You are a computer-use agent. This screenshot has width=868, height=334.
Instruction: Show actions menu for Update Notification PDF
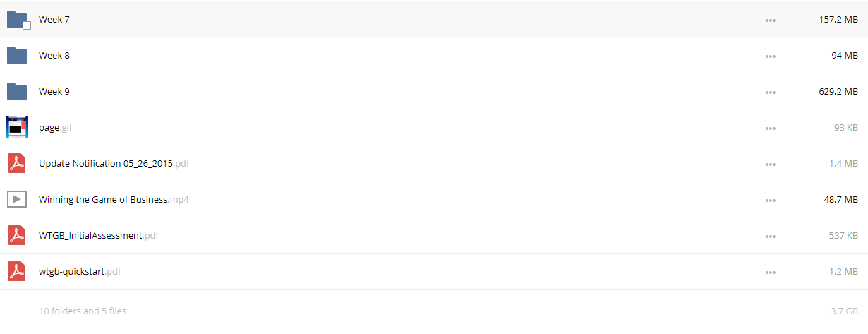tap(771, 165)
